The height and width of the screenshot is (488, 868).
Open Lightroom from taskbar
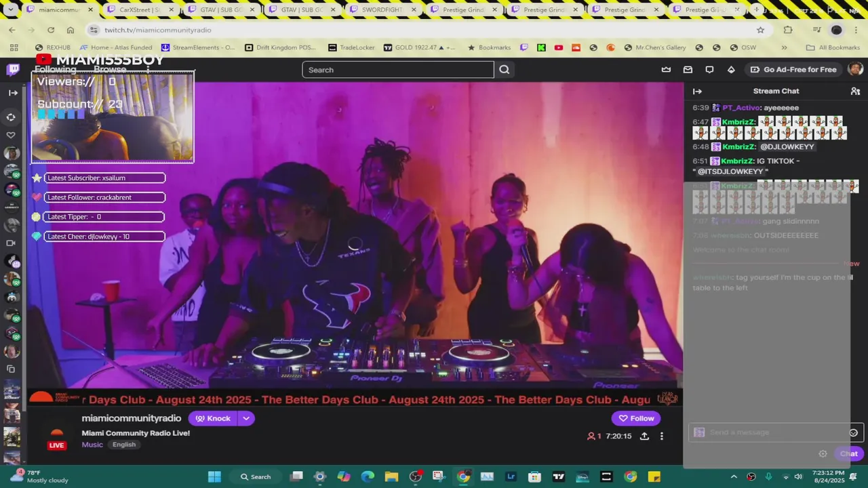click(x=511, y=476)
